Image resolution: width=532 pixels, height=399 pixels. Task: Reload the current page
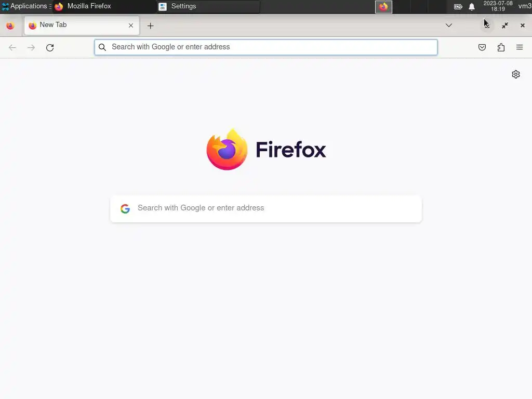pyautogui.click(x=50, y=47)
